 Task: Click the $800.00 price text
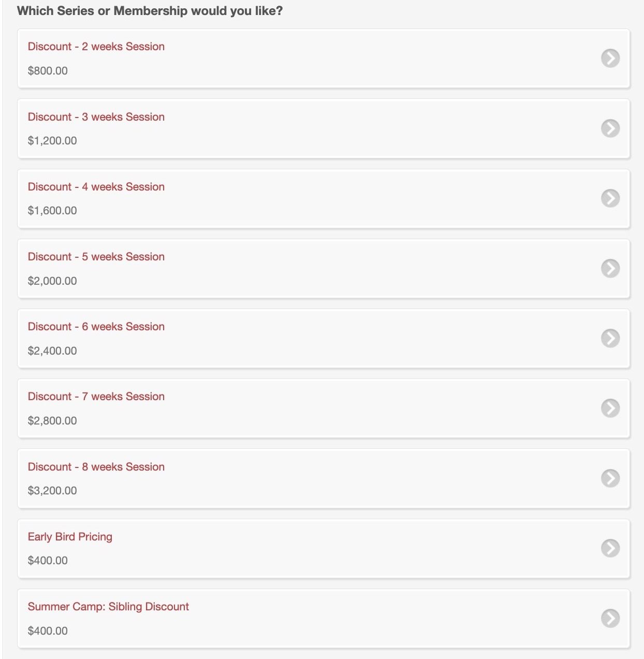[x=48, y=71]
